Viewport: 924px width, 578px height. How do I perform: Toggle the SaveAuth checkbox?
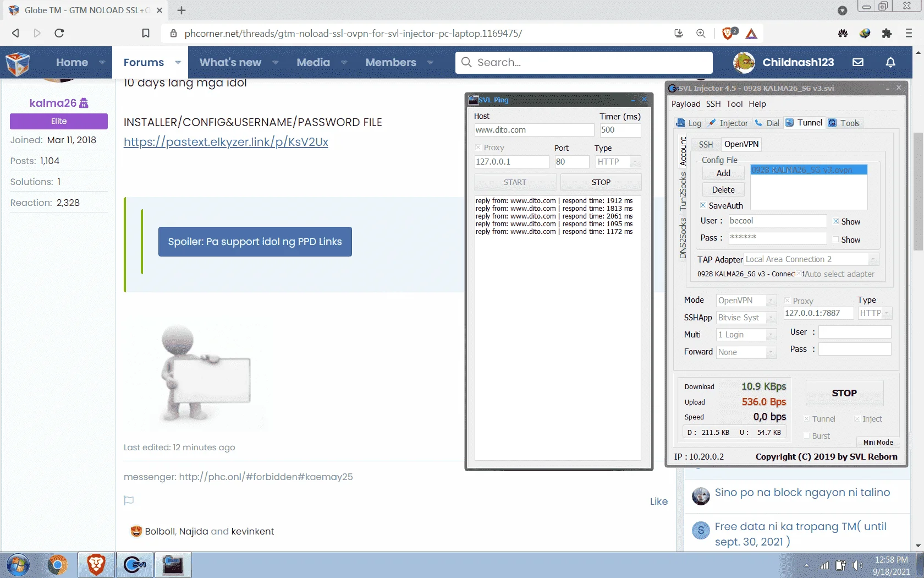point(703,205)
